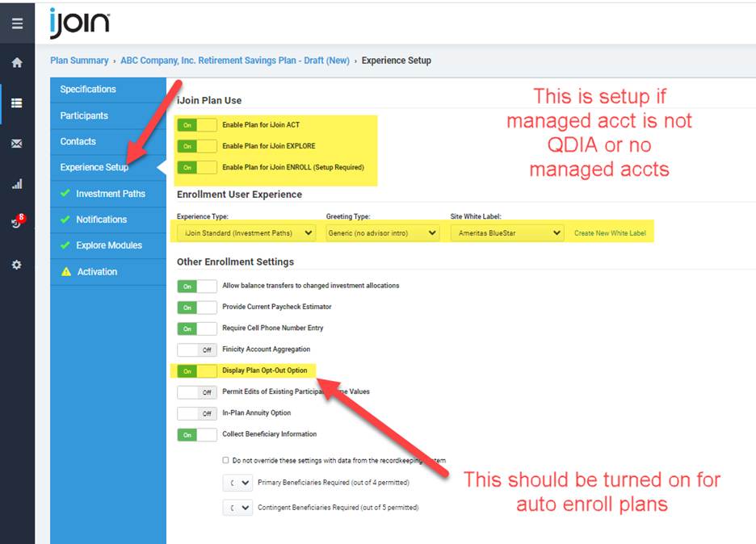Click Create New White Label link
This screenshot has height=544, width=756.
tap(610, 233)
